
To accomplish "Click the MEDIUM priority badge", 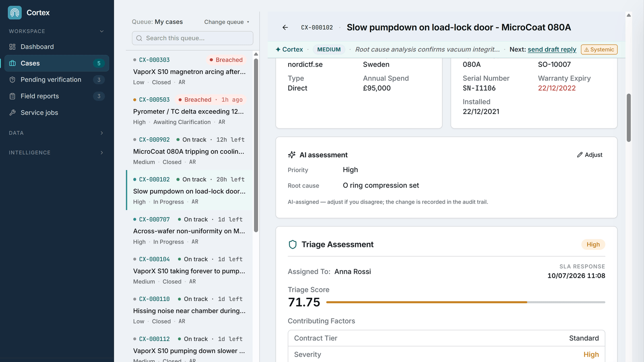I will pos(329,49).
